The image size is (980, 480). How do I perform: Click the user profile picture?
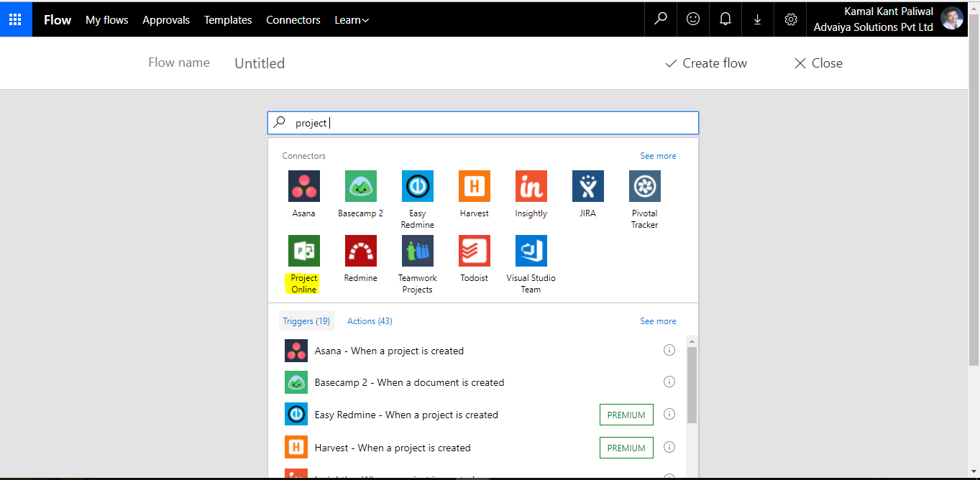pyautogui.click(x=952, y=19)
